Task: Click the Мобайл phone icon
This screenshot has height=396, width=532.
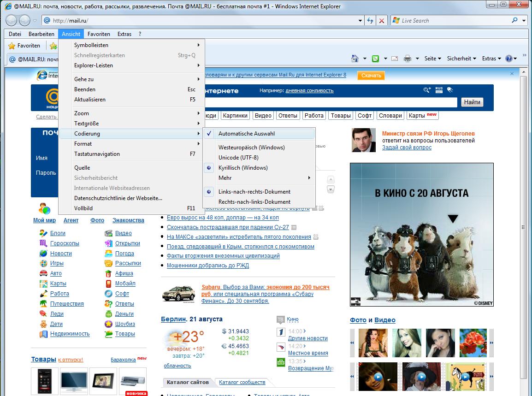Action: (109, 284)
